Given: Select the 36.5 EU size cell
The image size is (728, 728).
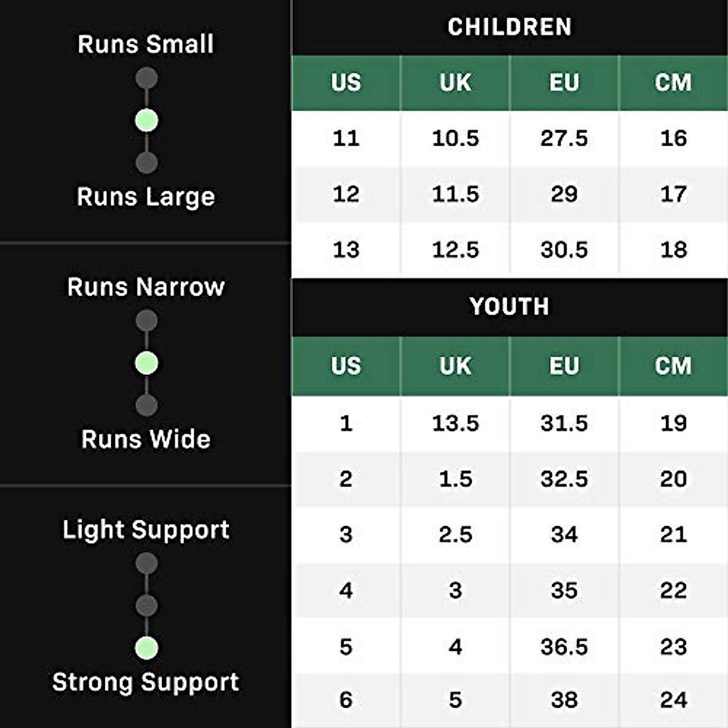Looking at the screenshot, I should coord(564,647).
